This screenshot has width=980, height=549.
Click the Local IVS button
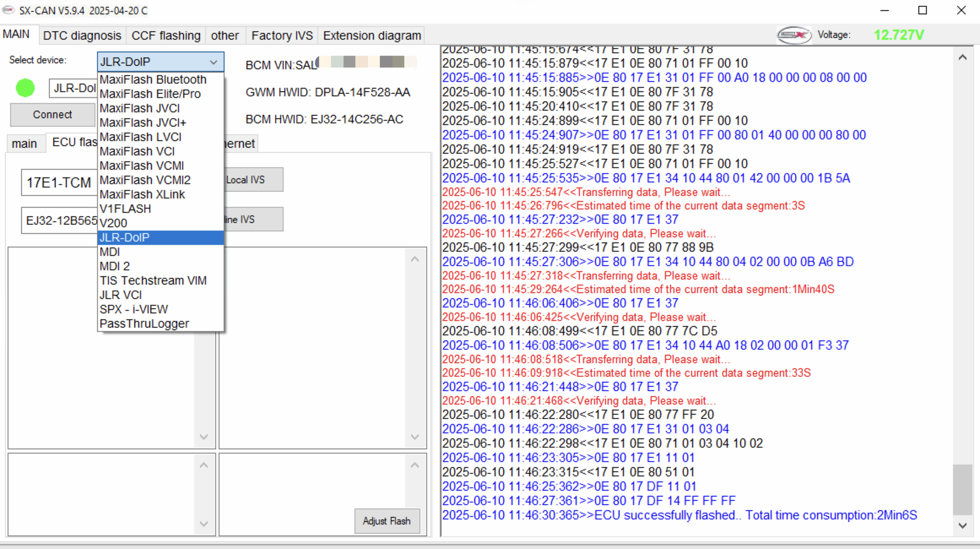[x=253, y=180]
